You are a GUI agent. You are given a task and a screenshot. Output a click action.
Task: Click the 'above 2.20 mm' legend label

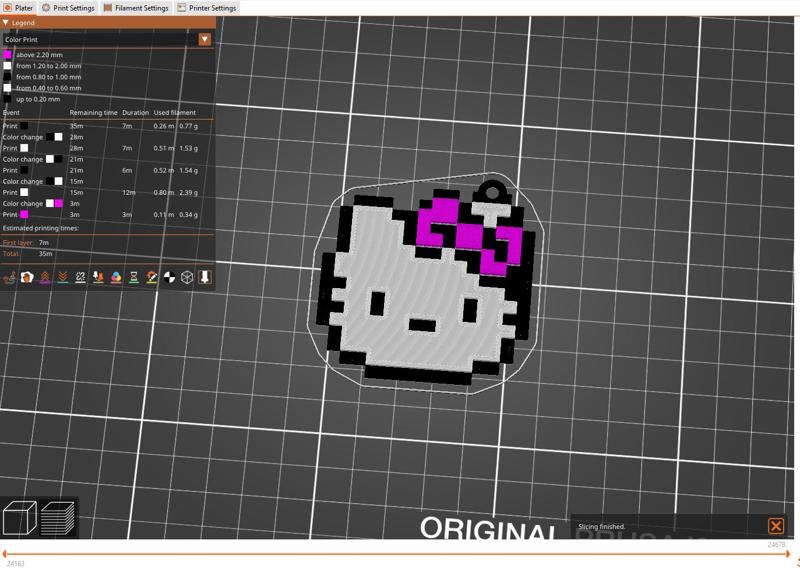coord(39,55)
